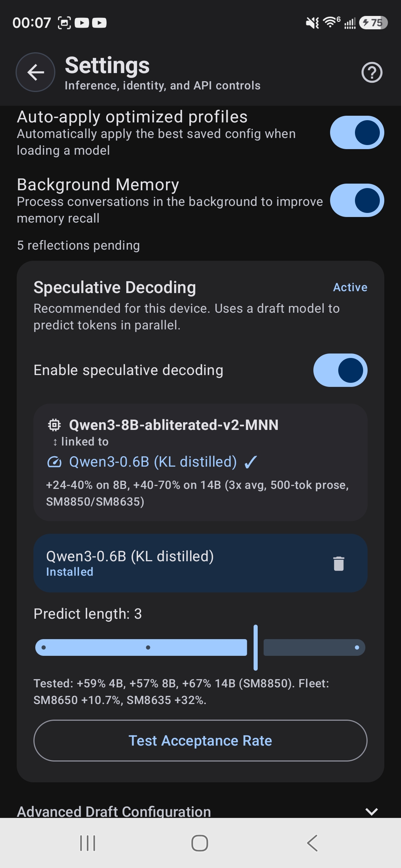Image resolution: width=401 pixels, height=868 pixels.
Task: Click the gauge icon next to Qwen3-0.6B
Action: click(54, 462)
